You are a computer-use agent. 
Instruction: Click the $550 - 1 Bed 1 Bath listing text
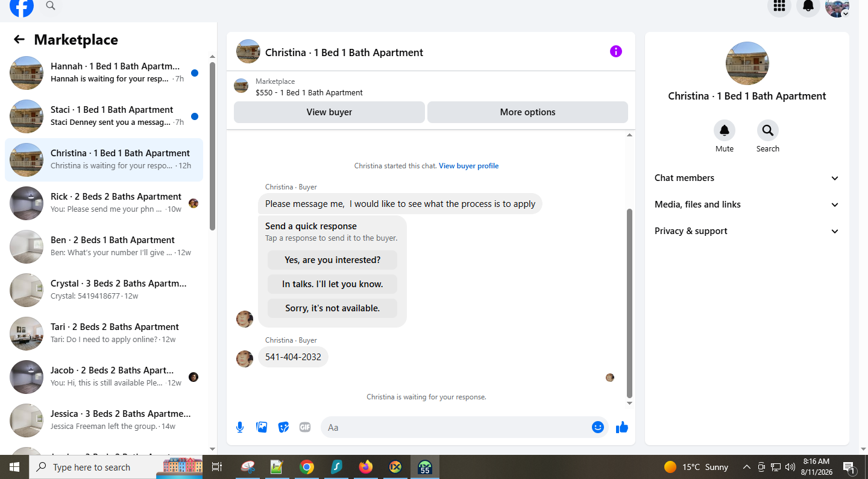[309, 93]
